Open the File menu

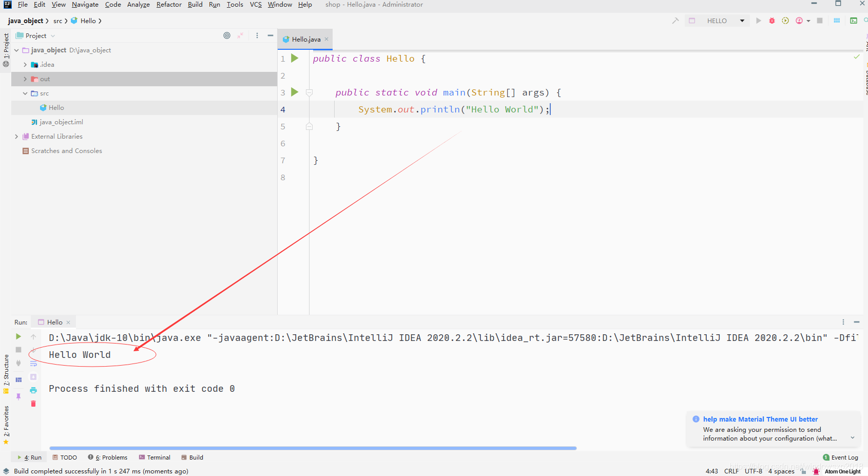coord(23,5)
